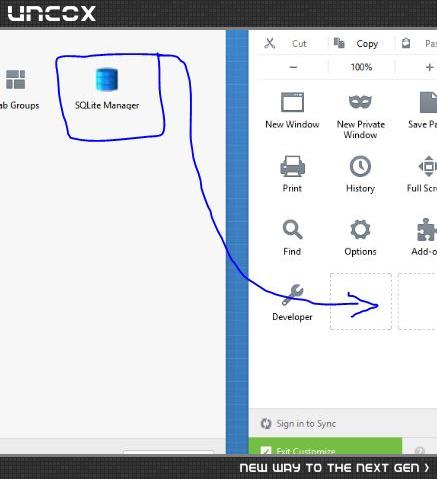Click the Save Page icon
This screenshot has height=479, width=437.
[429, 102]
